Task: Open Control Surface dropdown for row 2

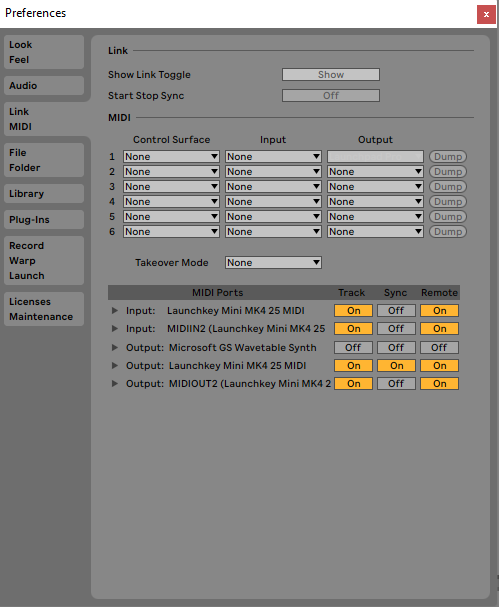Action: tap(171, 171)
